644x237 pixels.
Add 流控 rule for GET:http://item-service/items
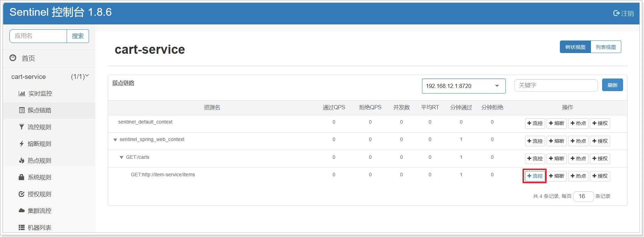point(535,176)
